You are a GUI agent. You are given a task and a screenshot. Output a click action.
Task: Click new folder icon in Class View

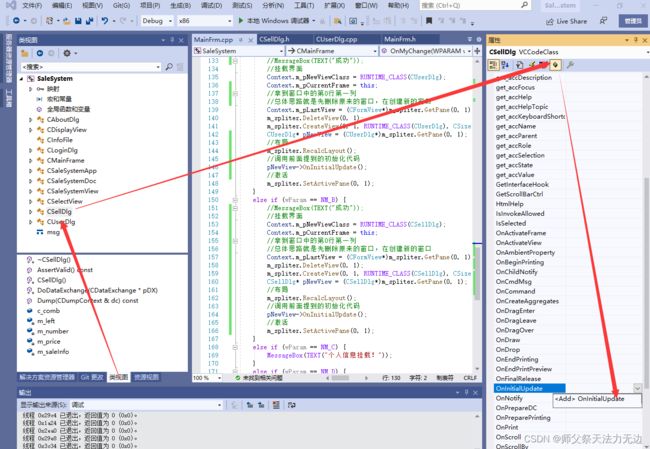point(25,53)
